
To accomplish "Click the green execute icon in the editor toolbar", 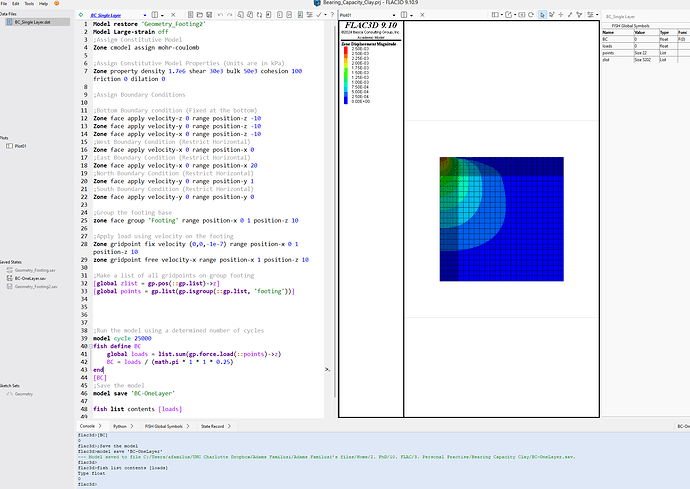I will (81, 15).
